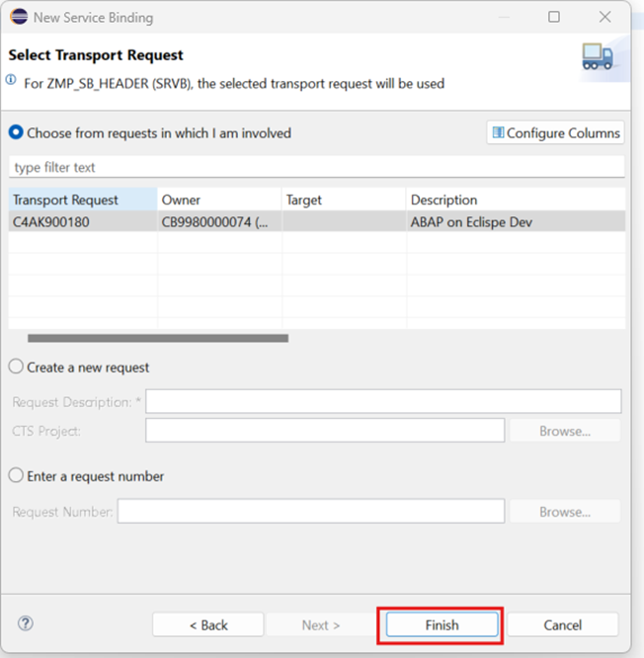
Task: Cancel the transport request dialog
Action: [562, 624]
